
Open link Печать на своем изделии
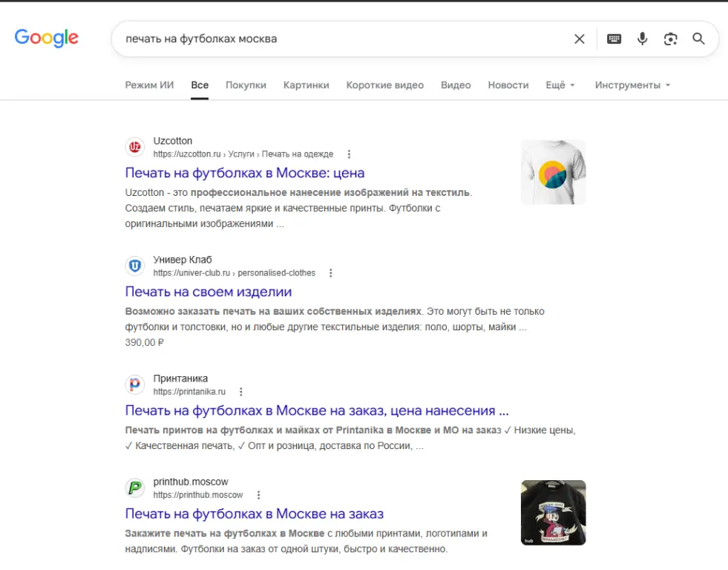click(209, 292)
